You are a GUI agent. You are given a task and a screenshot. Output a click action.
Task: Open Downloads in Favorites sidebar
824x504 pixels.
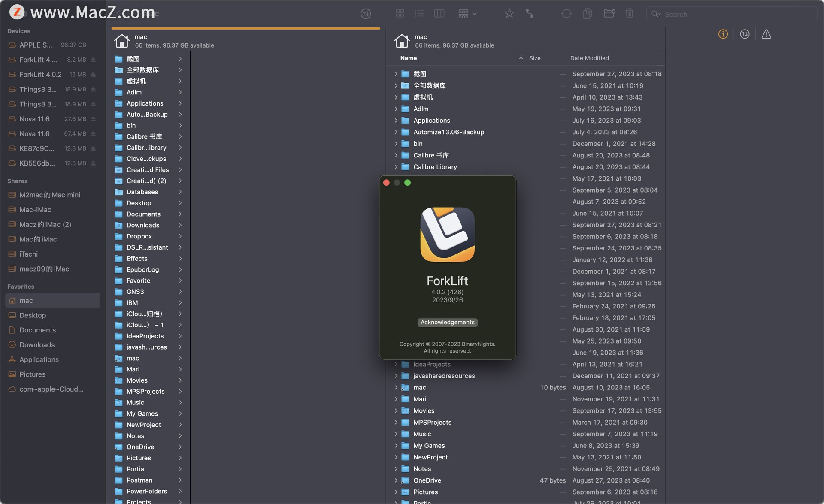click(x=52, y=345)
